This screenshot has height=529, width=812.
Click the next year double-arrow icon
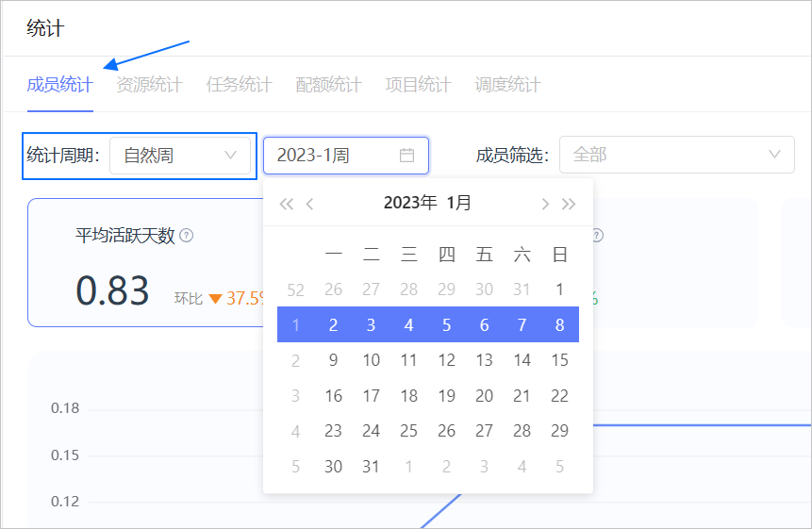569,204
